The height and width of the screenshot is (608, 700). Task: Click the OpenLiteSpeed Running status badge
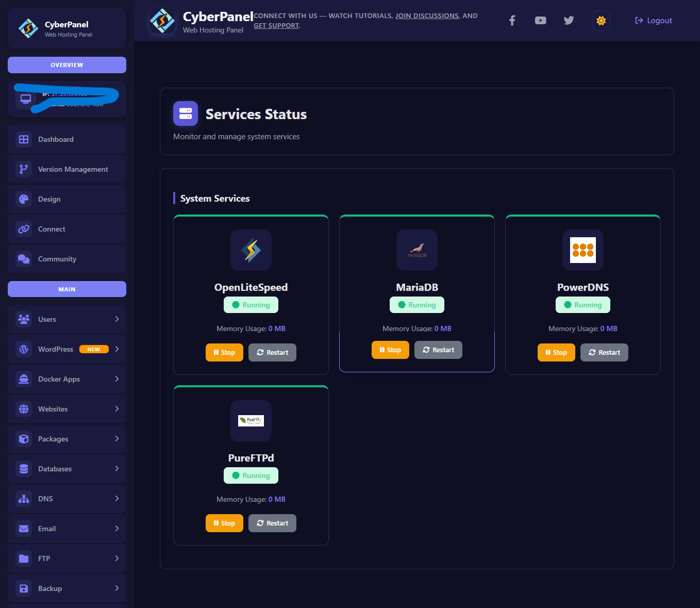pyautogui.click(x=251, y=305)
